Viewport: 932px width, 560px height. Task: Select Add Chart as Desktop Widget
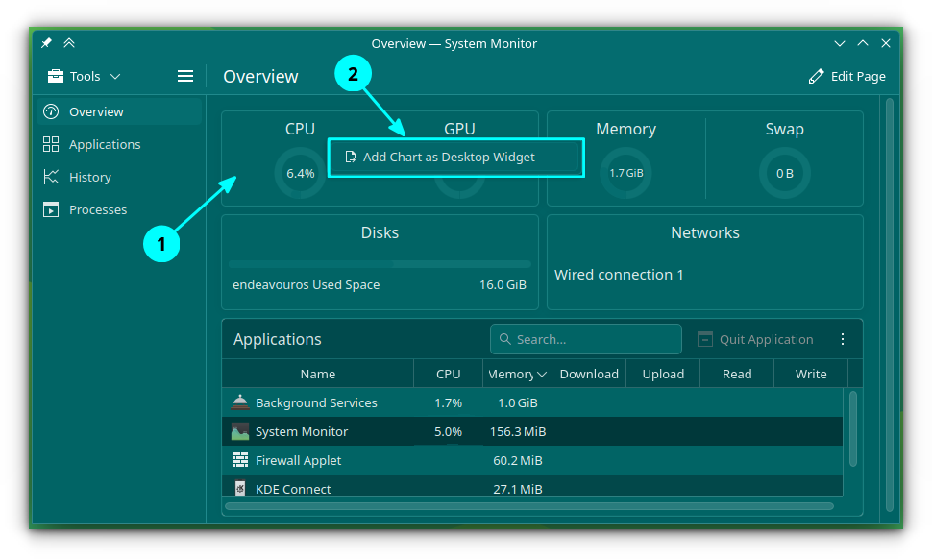(449, 158)
